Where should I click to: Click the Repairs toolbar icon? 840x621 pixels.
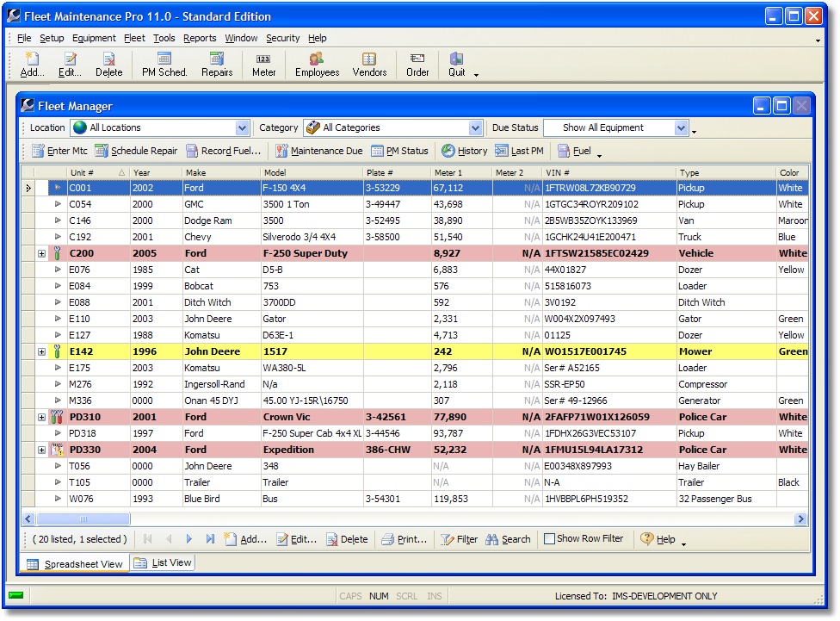(216, 65)
